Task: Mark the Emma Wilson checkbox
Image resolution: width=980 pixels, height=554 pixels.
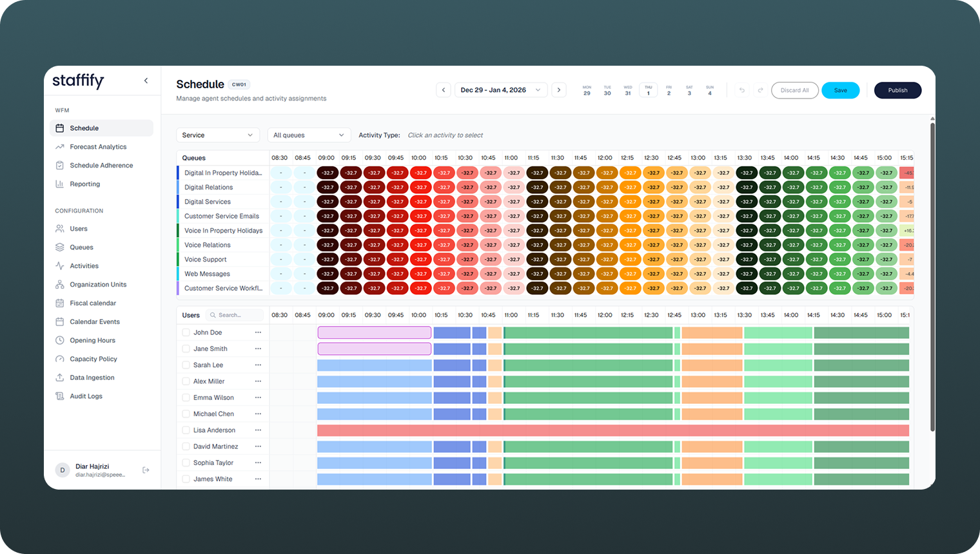Action: click(x=186, y=397)
